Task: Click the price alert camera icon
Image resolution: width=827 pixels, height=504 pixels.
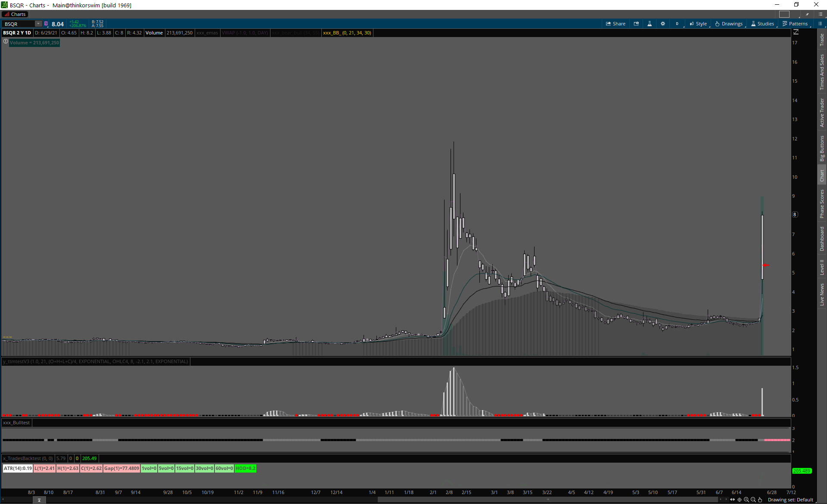Action: point(636,24)
